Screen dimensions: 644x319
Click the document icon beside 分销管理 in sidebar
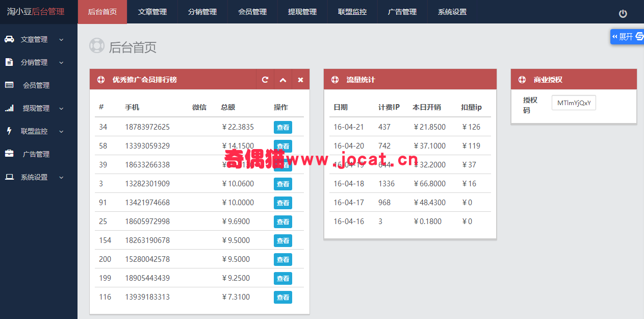[9, 62]
